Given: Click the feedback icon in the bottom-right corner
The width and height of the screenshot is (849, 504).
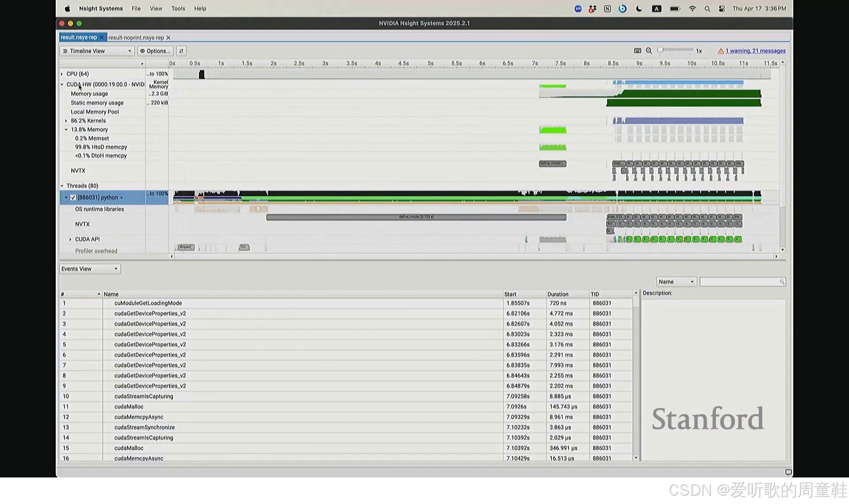Looking at the screenshot, I should click(x=788, y=472).
